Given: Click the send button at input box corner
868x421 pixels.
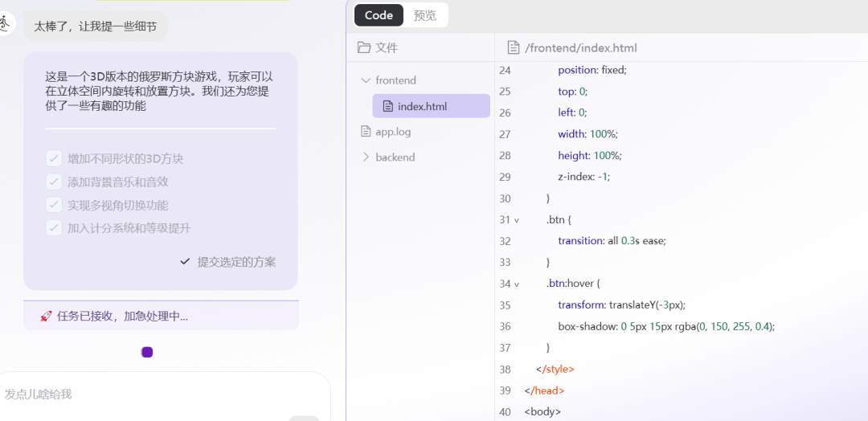Looking at the screenshot, I should point(304,419).
